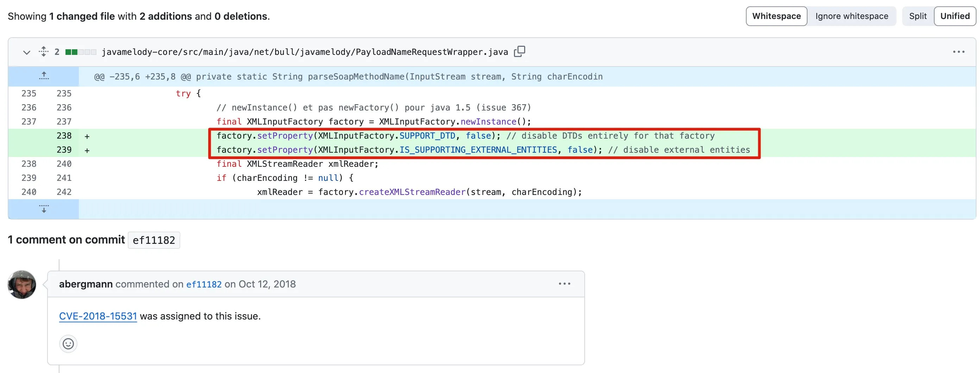Select Whitespace diff option
Viewport: 980px width, 373px height.
tap(776, 16)
